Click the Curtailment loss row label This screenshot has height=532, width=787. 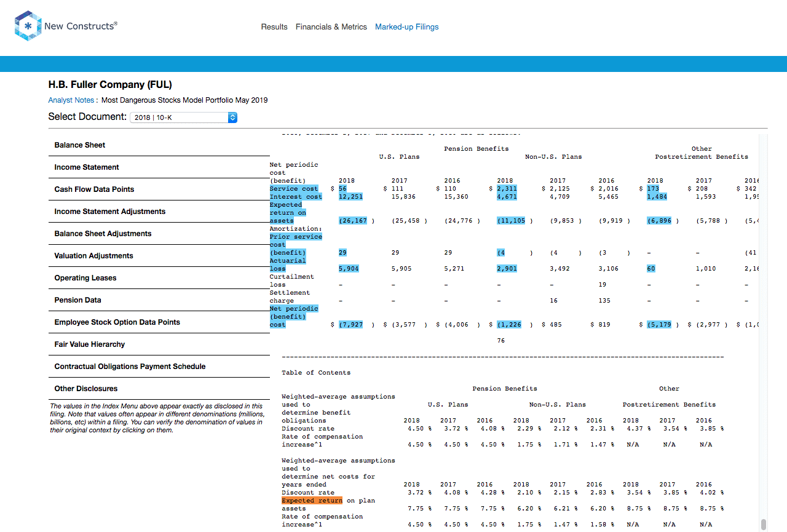coord(292,280)
